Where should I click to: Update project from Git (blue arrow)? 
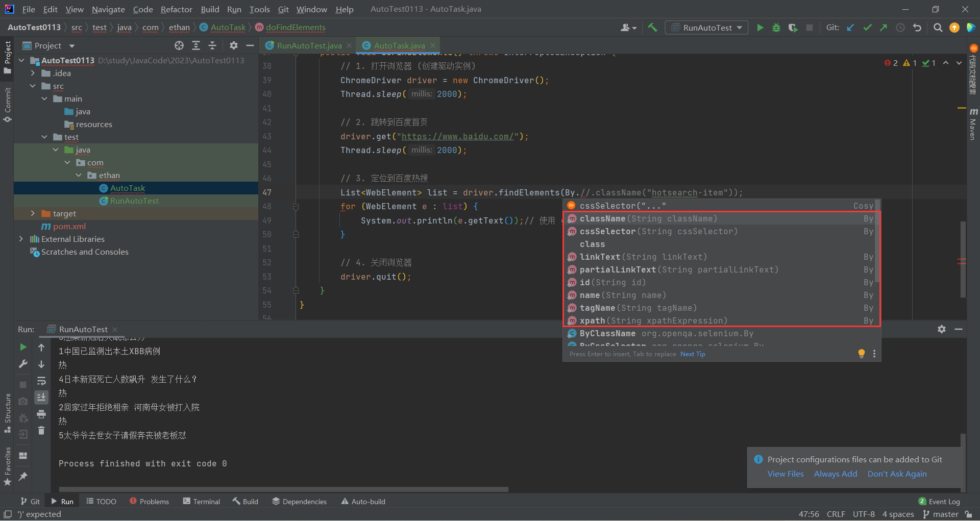tap(850, 28)
